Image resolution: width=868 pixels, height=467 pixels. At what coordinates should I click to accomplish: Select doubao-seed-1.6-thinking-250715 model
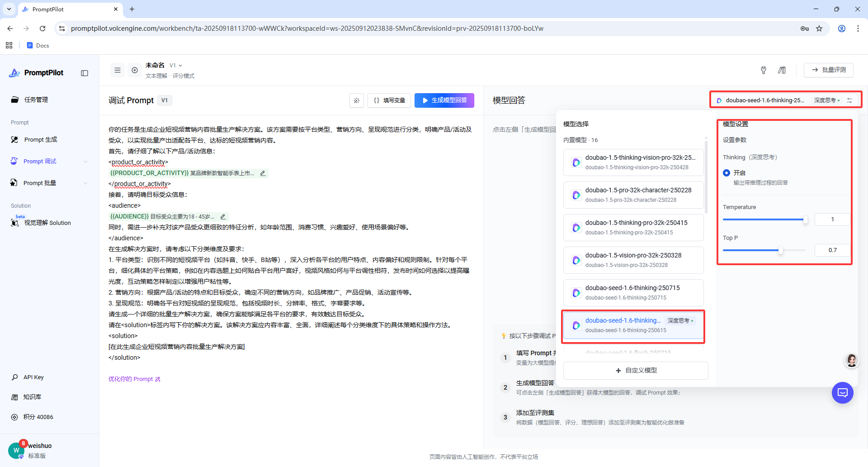coord(633,293)
